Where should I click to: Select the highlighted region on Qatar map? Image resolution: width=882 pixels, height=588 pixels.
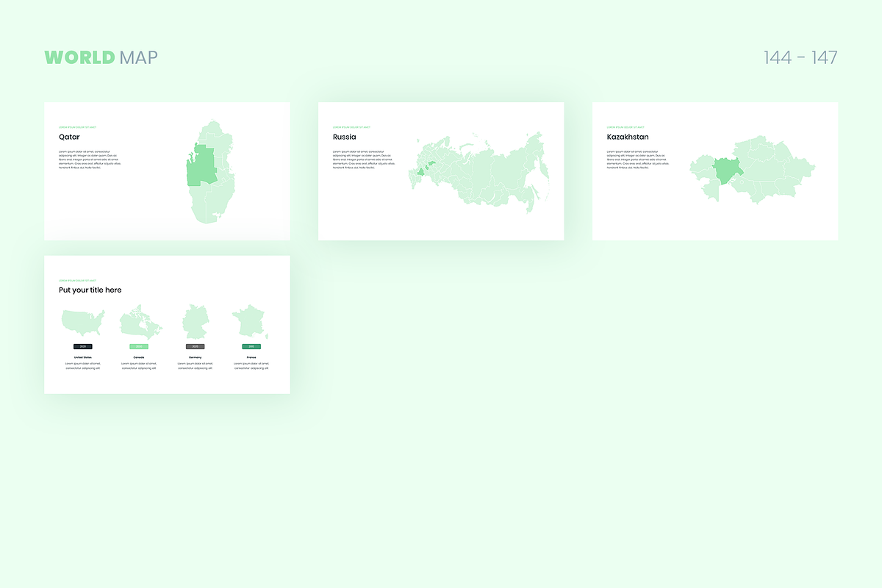200,167
